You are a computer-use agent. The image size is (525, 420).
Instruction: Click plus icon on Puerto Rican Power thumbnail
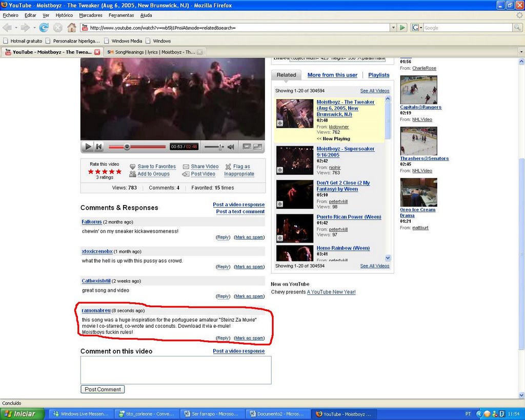click(x=280, y=238)
